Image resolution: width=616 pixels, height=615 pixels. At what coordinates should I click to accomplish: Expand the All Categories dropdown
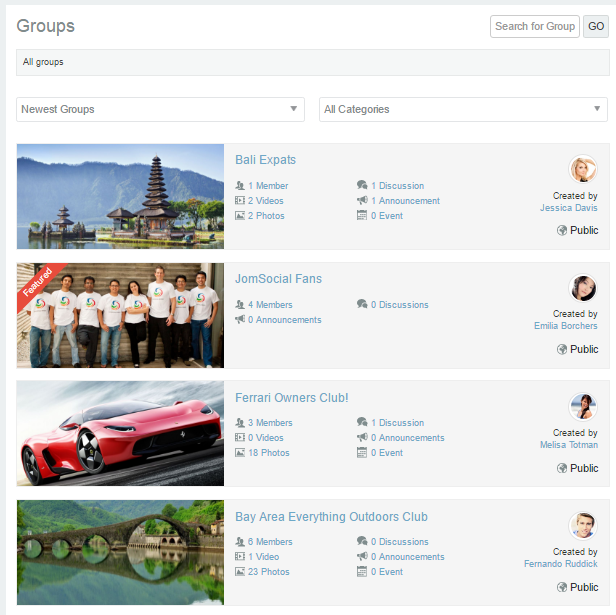click(463, 109)
